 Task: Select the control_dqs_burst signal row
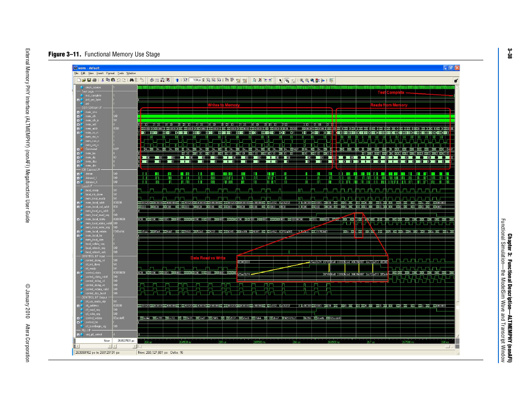pyautogui.click(x=96, y=293)
